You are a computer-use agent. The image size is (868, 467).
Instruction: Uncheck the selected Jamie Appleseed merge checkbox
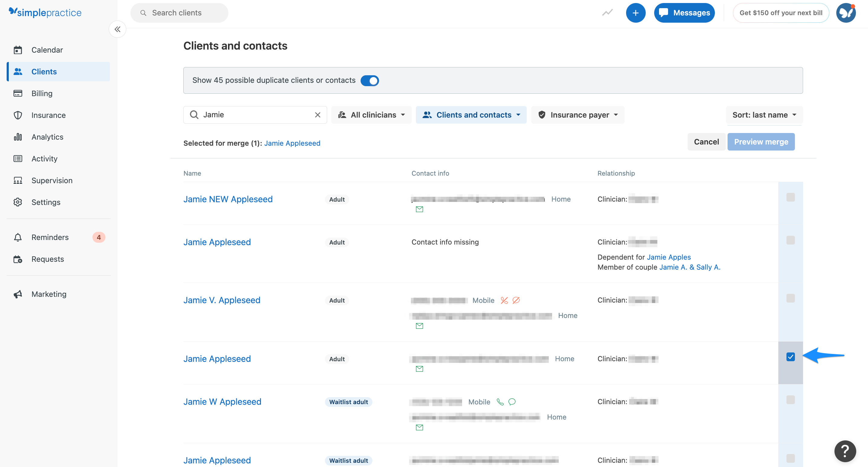(790, 357)
